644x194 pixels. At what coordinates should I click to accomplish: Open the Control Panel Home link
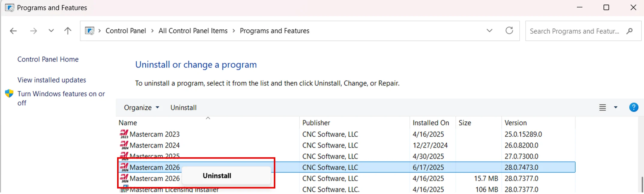pyautogui.click(x=48, y=59)
